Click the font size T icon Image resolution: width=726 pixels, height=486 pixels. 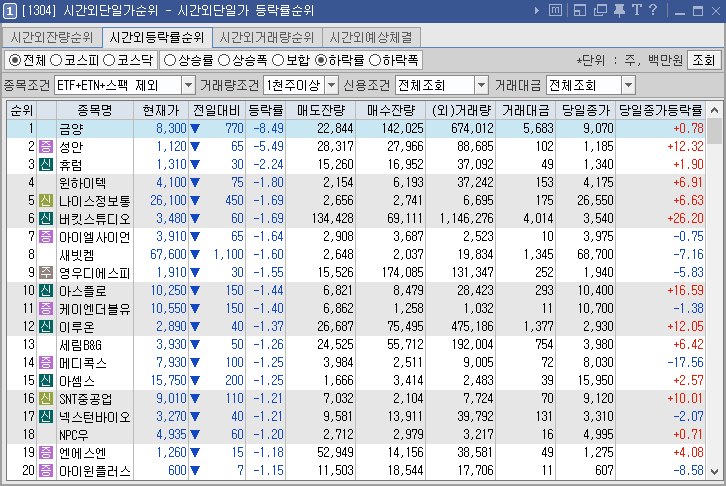tap(637, 10)
